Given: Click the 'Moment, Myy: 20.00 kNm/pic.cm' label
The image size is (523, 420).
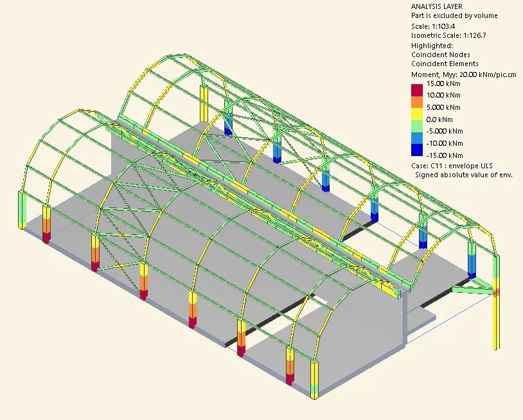Looking at the screenshot, I should (x=464, y=74).
